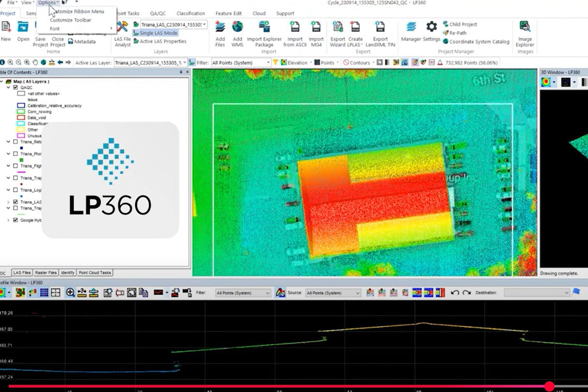Click the zoom-in tool in Profile Window toolbar
Viewport: 588px width, 392px height.
click(x=70, y=293)
